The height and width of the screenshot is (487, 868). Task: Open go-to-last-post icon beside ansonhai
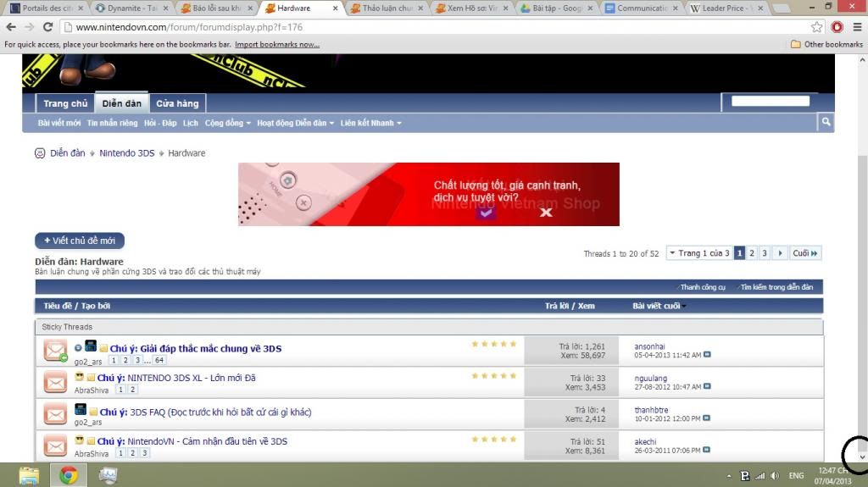(707, 355)
